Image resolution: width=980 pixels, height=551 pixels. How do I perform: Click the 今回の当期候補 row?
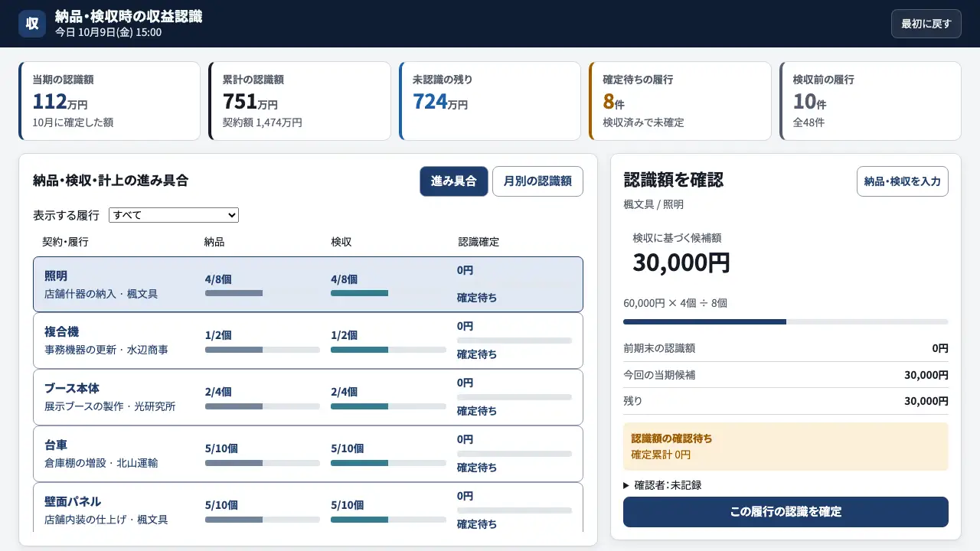(x=786, y=375)
